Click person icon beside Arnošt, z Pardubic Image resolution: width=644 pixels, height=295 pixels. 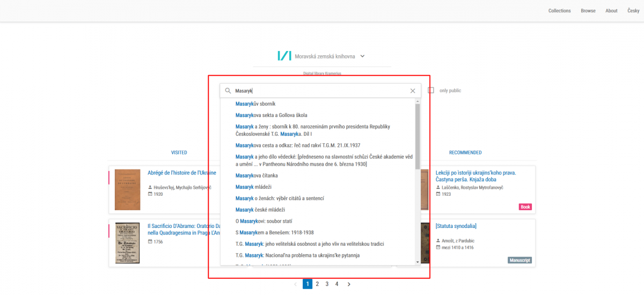(x=438, y=240)
